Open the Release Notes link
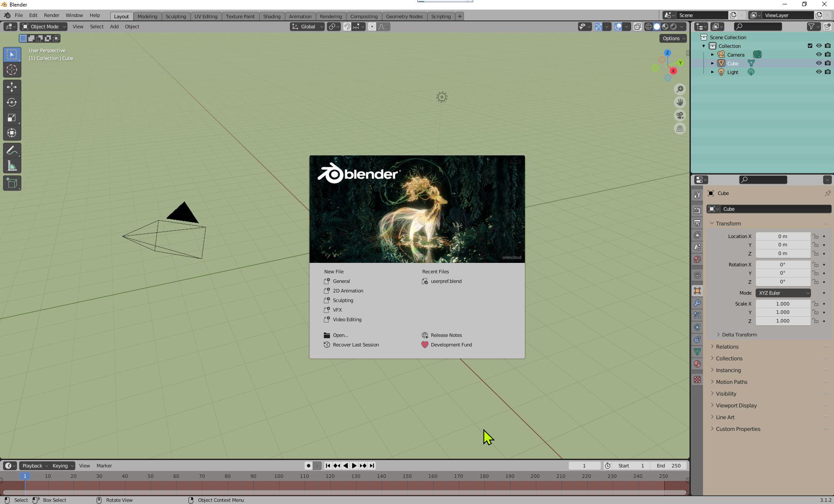The width and height of the screenshot is (834, 504). (442, 336)
